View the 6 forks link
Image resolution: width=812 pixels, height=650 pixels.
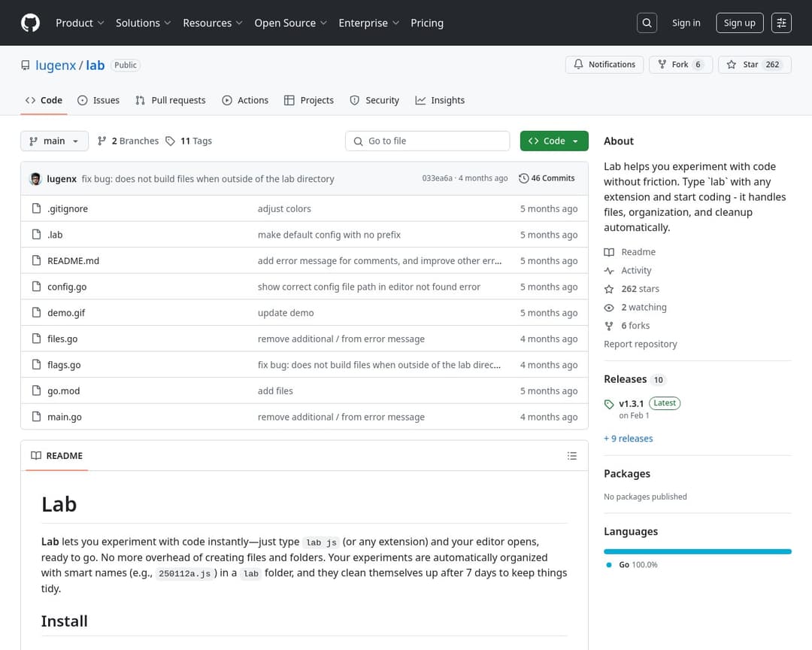[626, 326]
